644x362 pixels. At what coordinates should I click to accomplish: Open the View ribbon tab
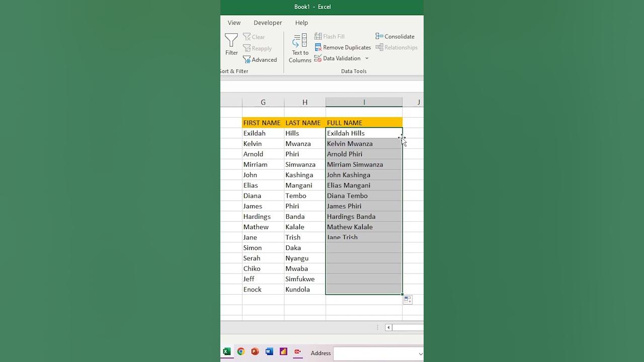[x=234, y=23]
